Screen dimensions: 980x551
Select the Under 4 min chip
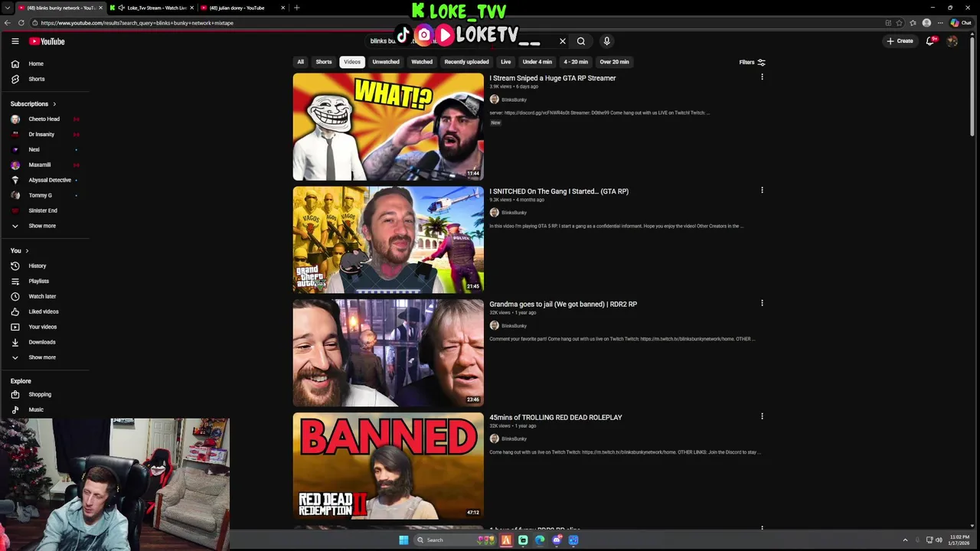pyautogui.click(x=537, y=62)
